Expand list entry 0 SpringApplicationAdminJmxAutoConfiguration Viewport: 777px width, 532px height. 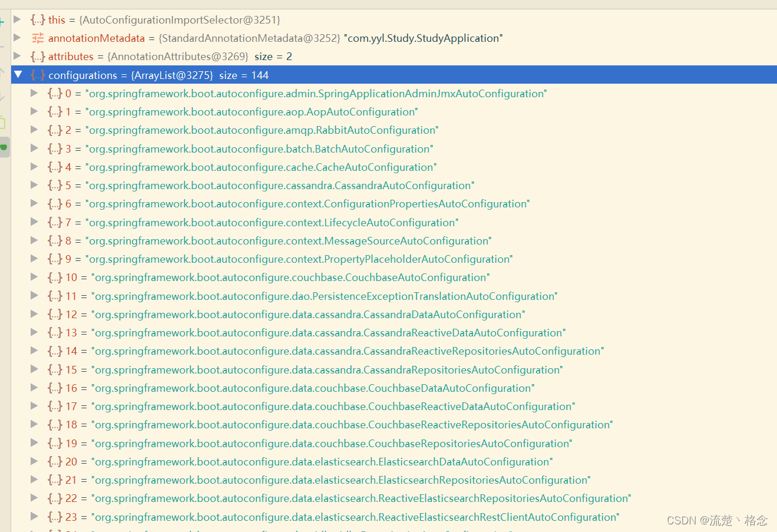34,93
